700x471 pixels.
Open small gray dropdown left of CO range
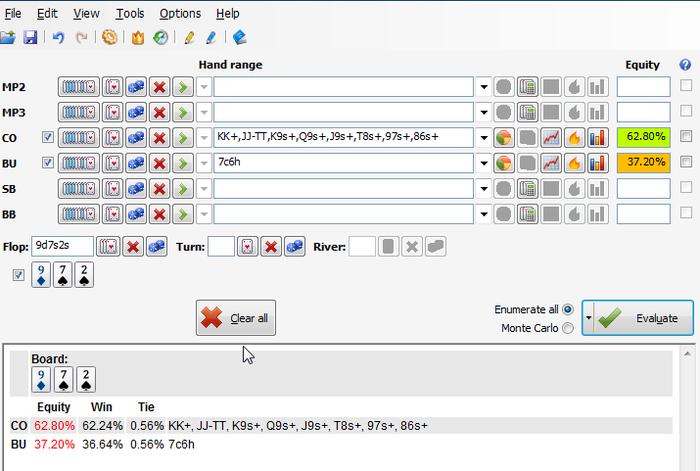coord(204,138)
